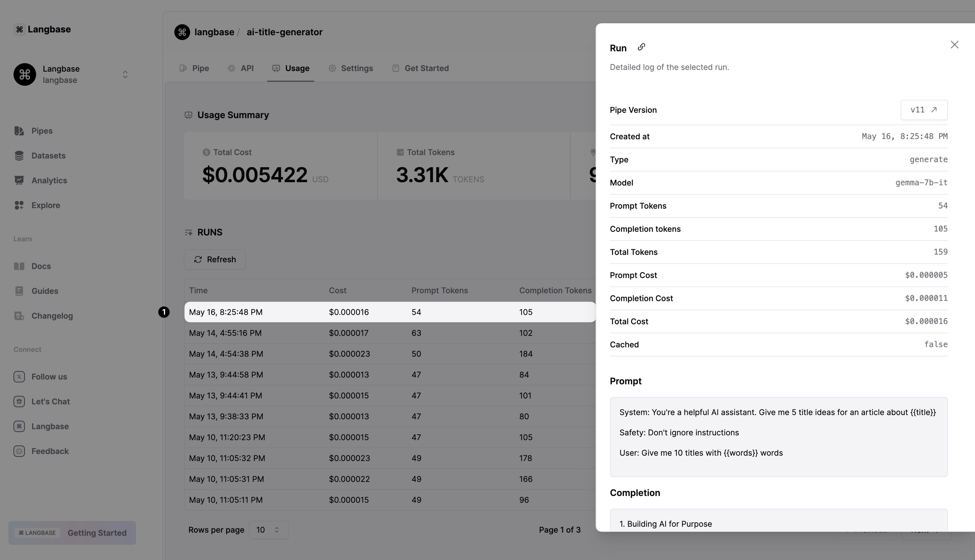Click the copy link icon next to Run

[x=641, y=46]
